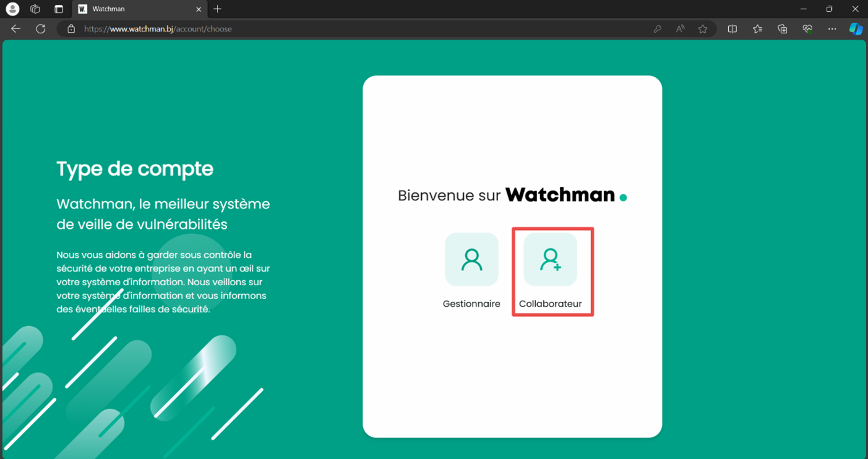Close the Watchman tab
The height and width of the screenshot is (459, 868).
(199, 9)
